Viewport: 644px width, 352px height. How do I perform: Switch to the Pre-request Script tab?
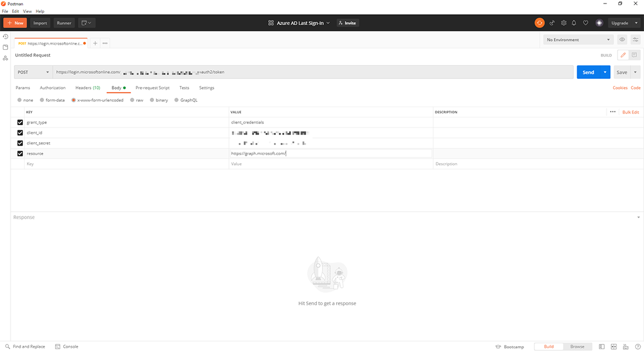(x=152, y=88)
